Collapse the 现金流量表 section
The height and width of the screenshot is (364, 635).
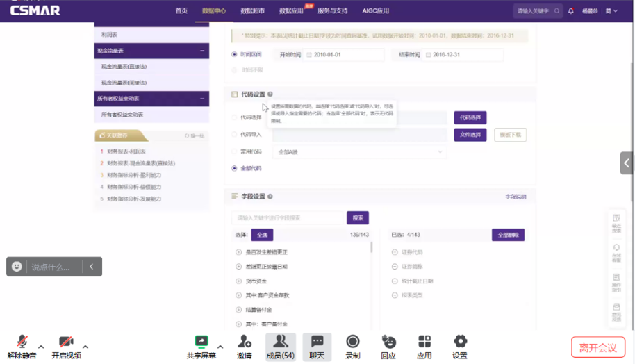[202, 51]
